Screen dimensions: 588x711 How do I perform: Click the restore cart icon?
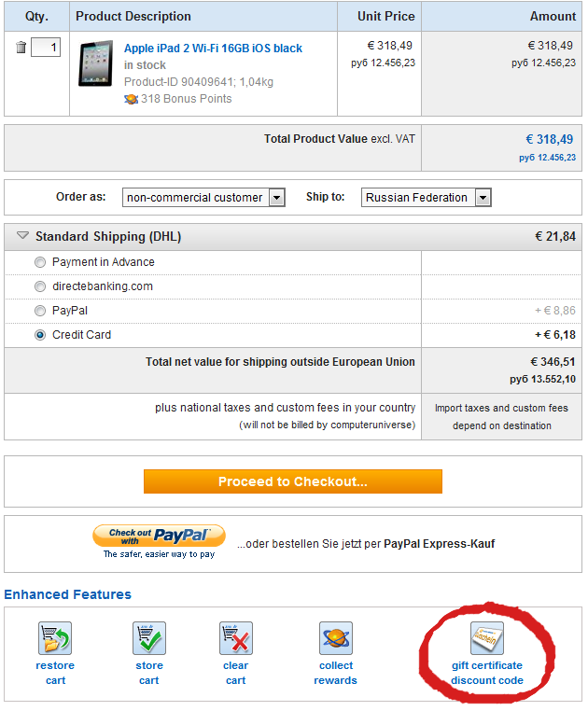click(x=55, y=638)
